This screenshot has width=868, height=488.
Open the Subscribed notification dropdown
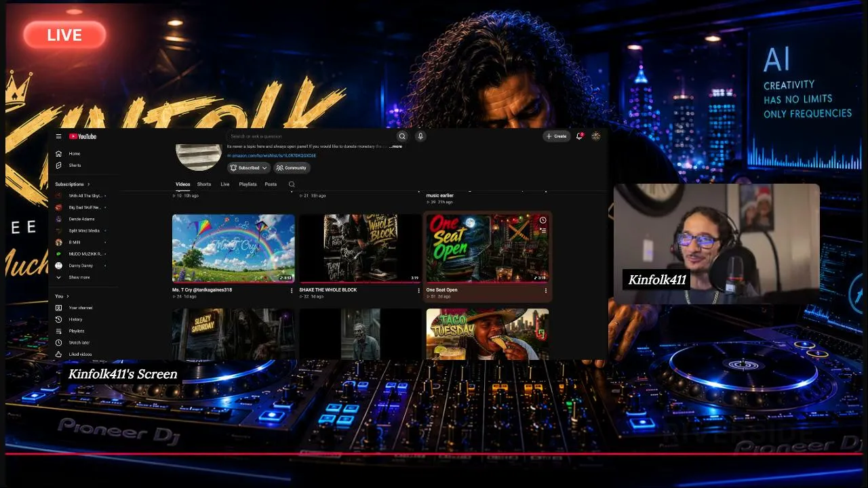(249, 167)
